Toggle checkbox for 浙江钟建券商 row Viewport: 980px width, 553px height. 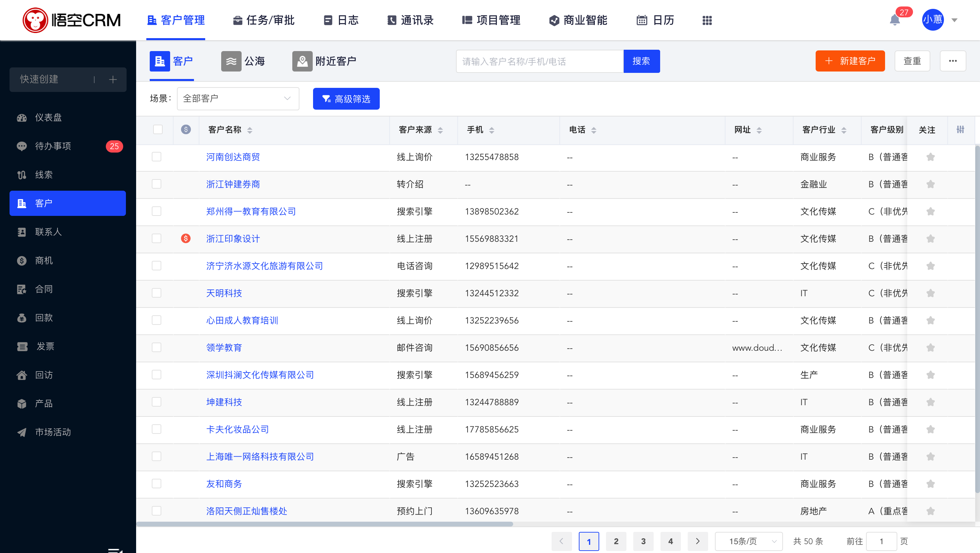[x=157, y=184]
